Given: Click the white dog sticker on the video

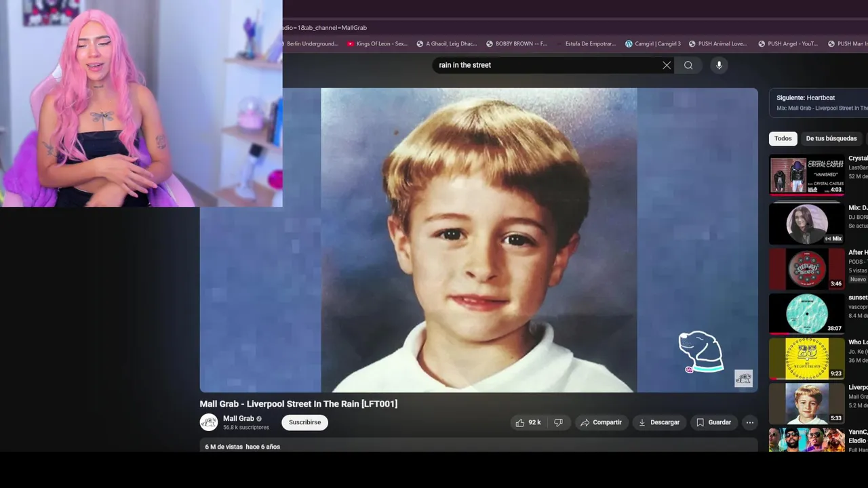Looking at the screenshot, I should pyautogui.click(x=701, y=352).
